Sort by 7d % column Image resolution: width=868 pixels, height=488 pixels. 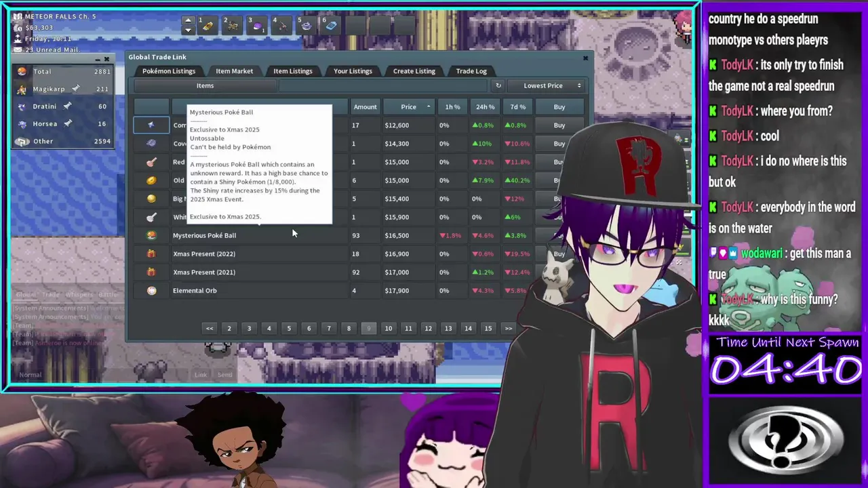(517, 107)
